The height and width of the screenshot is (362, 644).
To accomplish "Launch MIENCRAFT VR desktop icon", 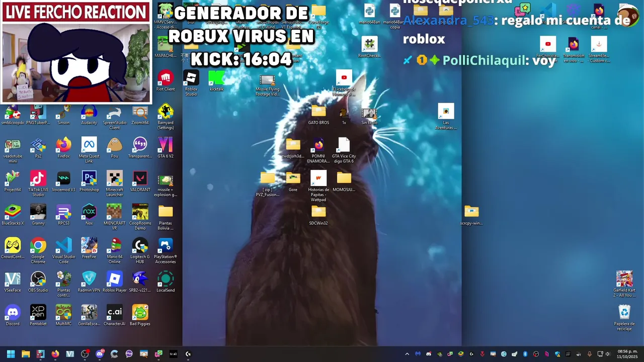I will pos(115,218).
